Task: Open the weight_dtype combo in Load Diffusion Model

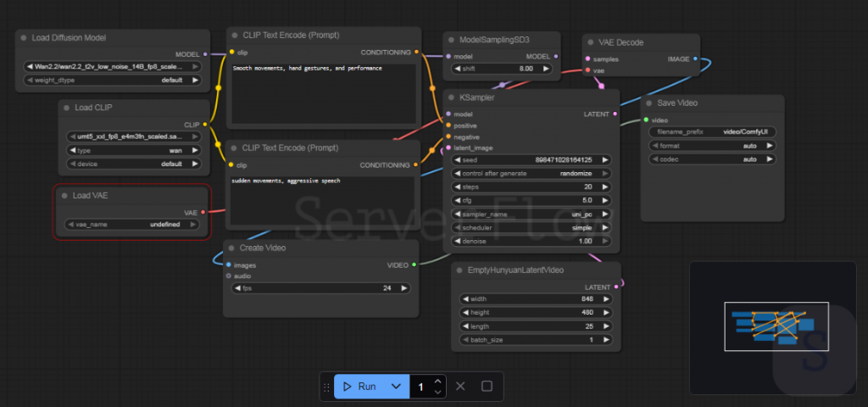Action: [113, 80]
